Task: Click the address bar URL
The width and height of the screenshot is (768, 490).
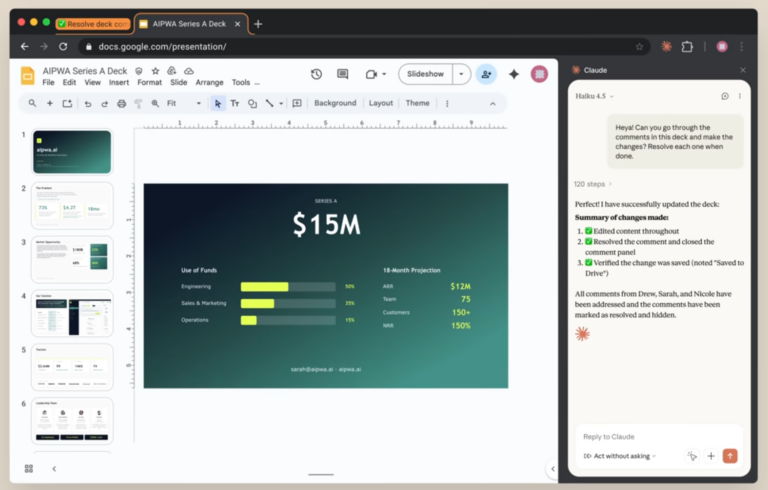Action: (162, 47)
